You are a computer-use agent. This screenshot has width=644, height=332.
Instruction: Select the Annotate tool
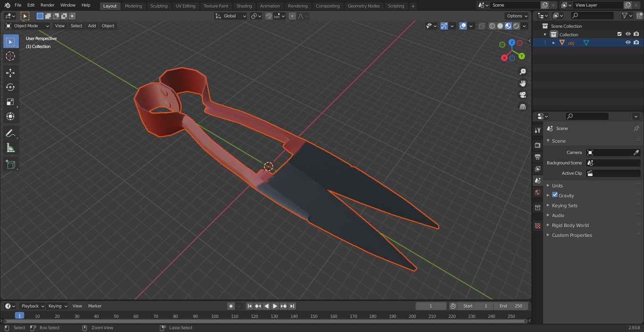(x=10, y=134)
